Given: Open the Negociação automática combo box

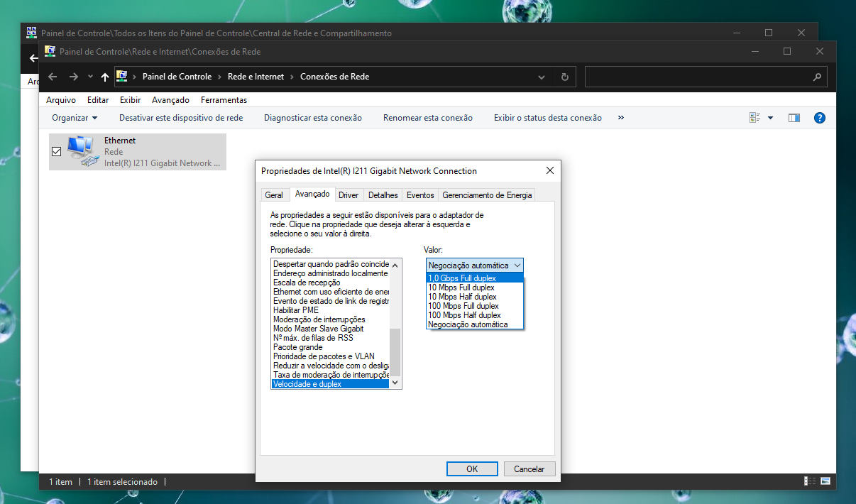Looking at the screenshot, I should pos(475,265).
